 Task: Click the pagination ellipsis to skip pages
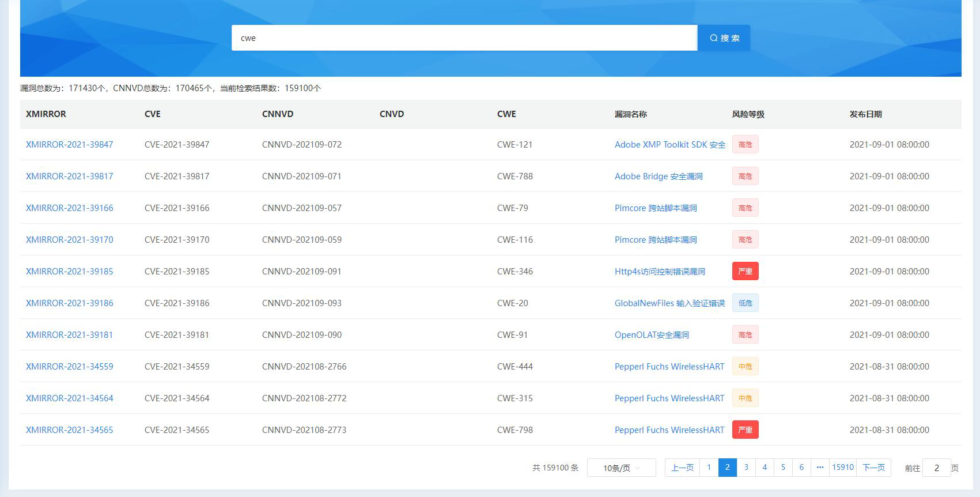[x=820, y=468]
